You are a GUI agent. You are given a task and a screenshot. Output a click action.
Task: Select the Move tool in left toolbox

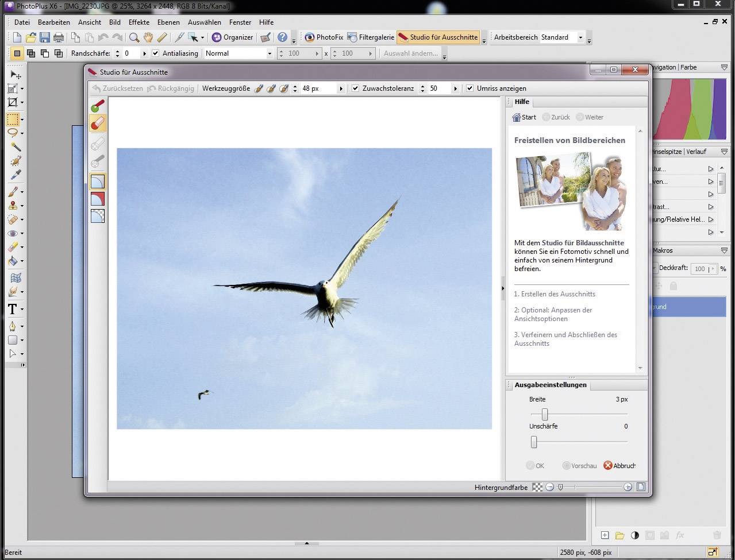coord(16,75)
